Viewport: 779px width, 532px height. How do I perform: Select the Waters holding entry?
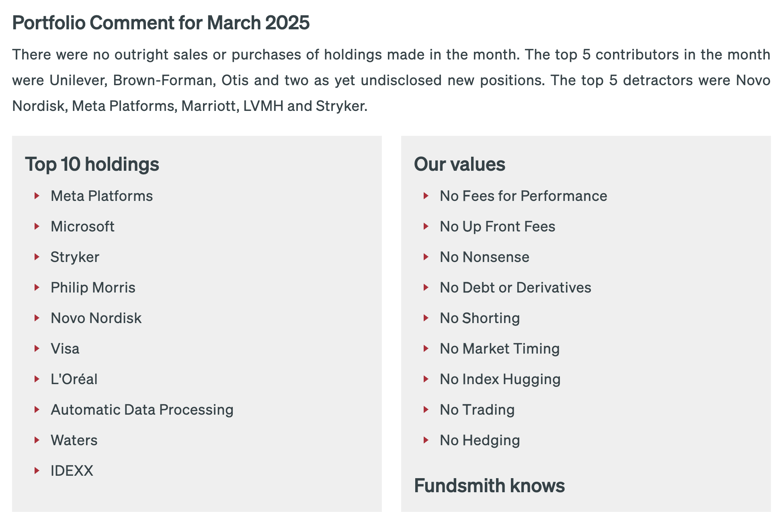point(74,440)
